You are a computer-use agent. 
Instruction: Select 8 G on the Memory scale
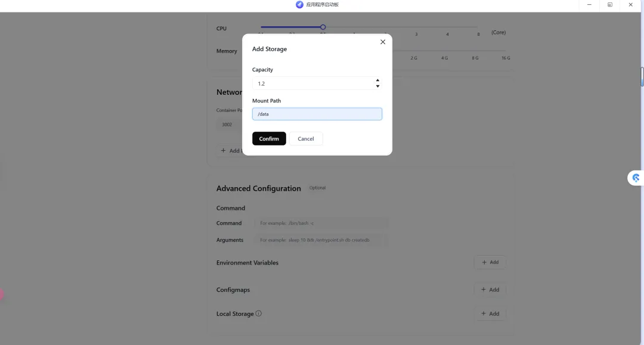[x=475, y=58]
